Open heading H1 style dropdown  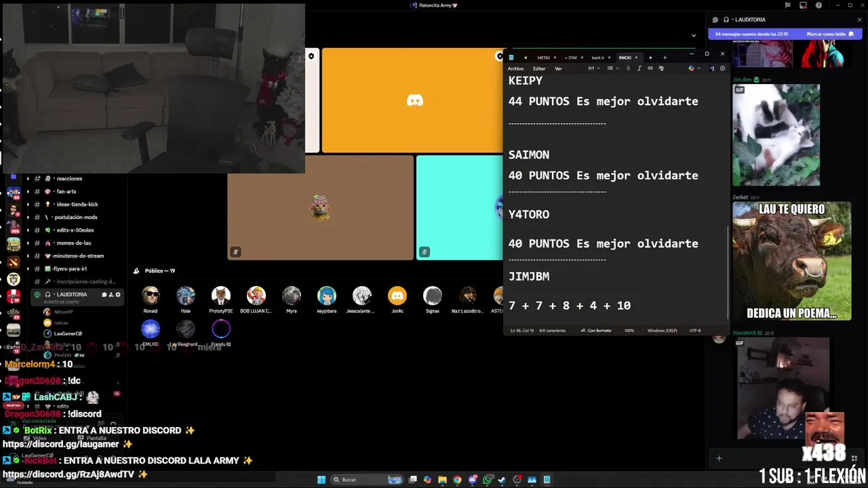[x=593, y=68]
